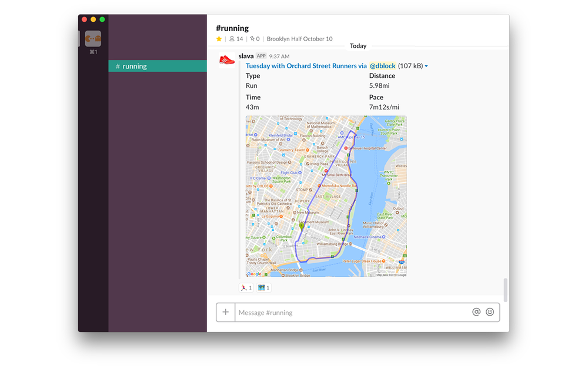Show pinned items count icon
The width and height of the screenshot is (588, 368).
click(x=255, y=39)
